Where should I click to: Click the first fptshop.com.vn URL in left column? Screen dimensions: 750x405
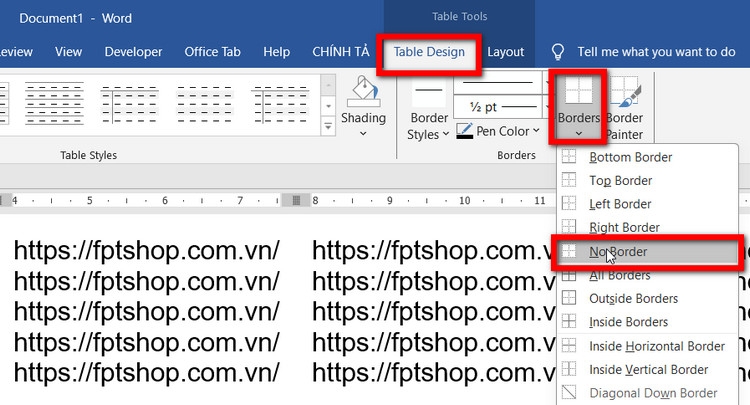pyautogui.click(x=147, y=250)
